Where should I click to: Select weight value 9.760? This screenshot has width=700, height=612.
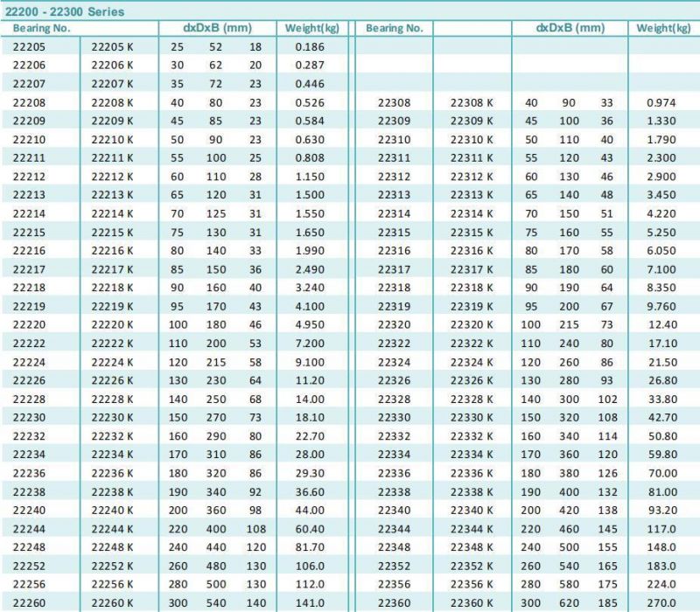click(661, 307)
